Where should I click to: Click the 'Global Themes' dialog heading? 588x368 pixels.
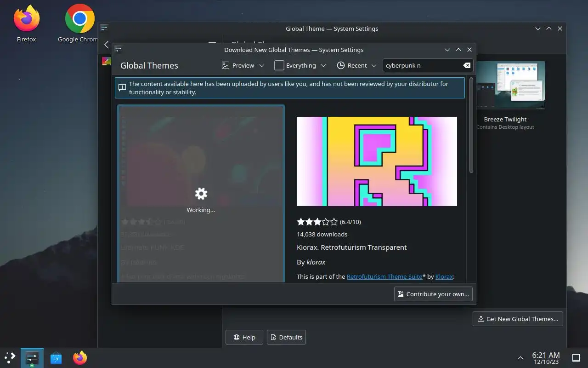click(149, 65)
